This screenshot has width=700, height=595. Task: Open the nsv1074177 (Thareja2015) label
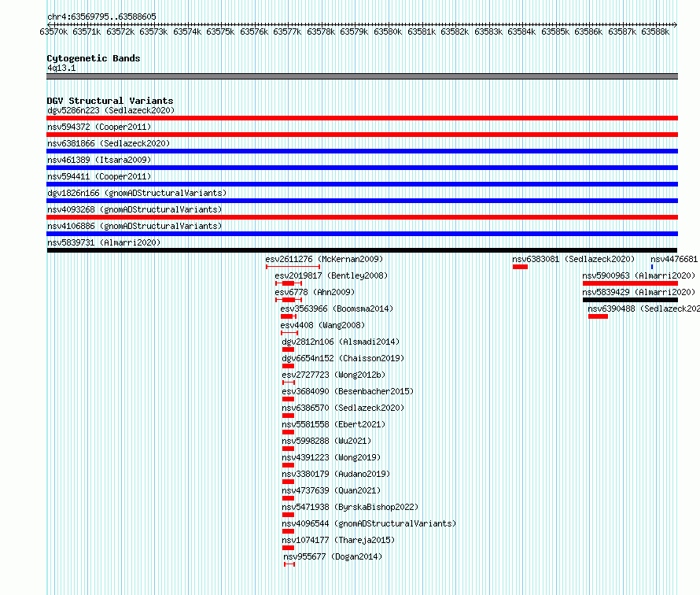point(338,540)
